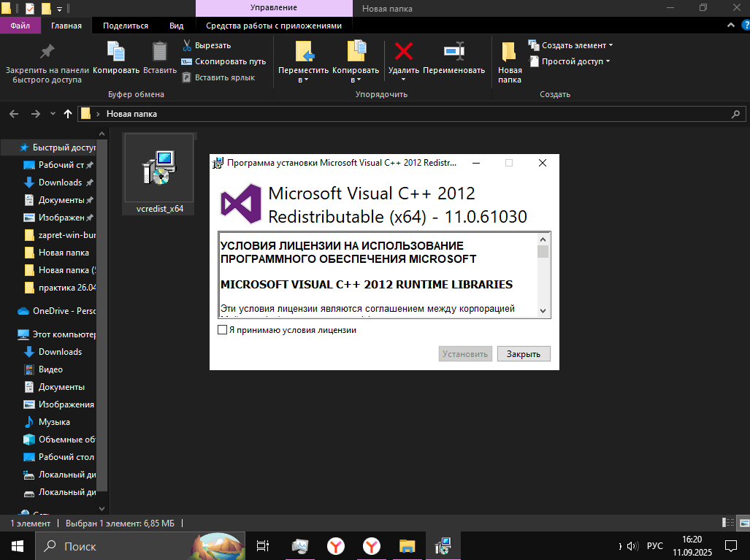Open notification center icon

tap(731, 546)
